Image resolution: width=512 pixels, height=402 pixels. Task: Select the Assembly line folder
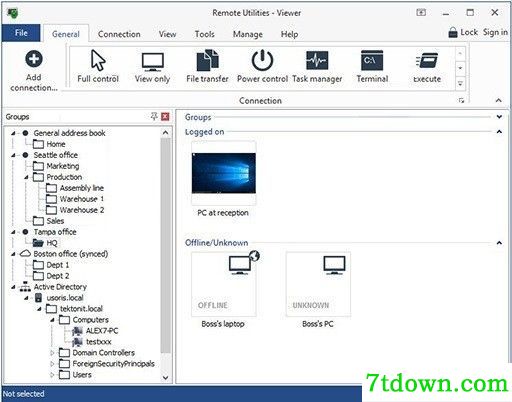tap(75, 188)
